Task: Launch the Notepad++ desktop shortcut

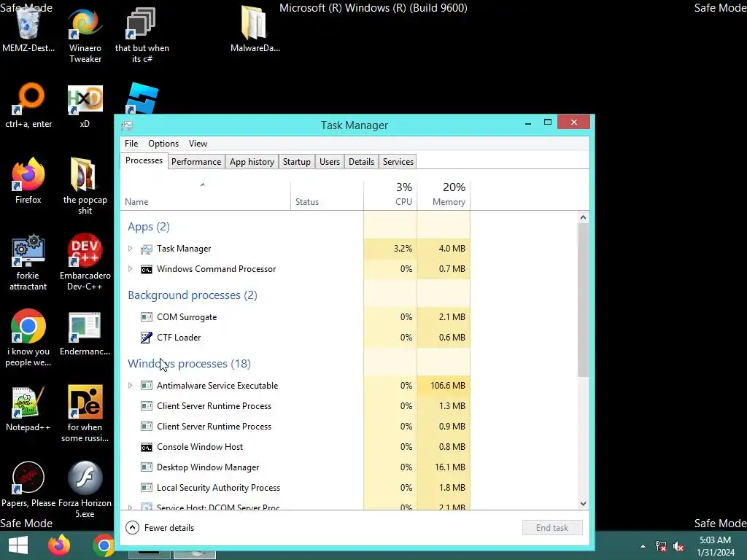Action: click(x=28, y=408)
